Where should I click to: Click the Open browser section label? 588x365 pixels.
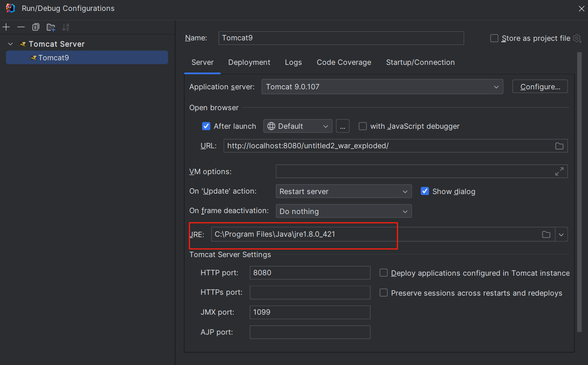(214, 107)
